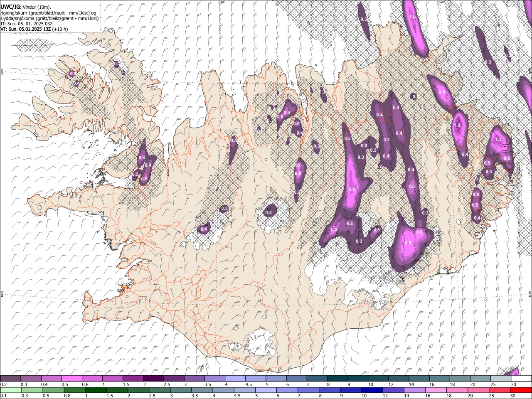The width and height of the screenshot is (532, 399).
Task: Click the 0.2 label in the upper legend row
Action: point(3,384)
